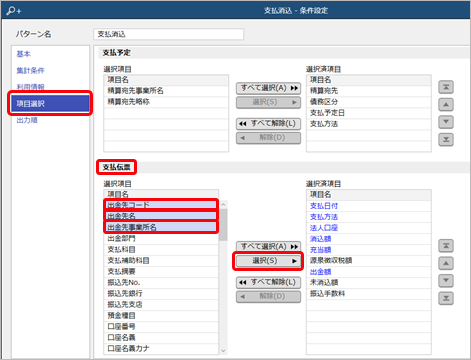Viewport: 471px width, 360px height.
Task: Click the パターン名 input field
Action: [x=169, y=34]
